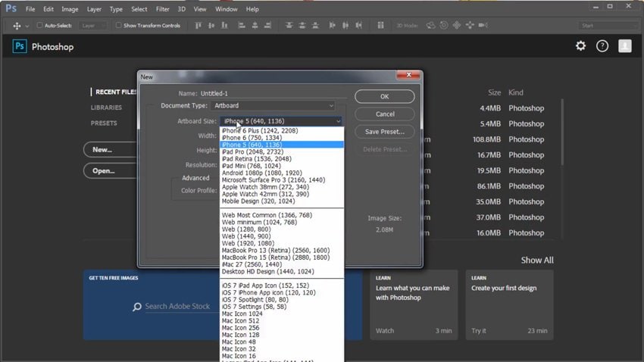
Task: Click the Move tool icon in options bar
Action: [17, 26]
